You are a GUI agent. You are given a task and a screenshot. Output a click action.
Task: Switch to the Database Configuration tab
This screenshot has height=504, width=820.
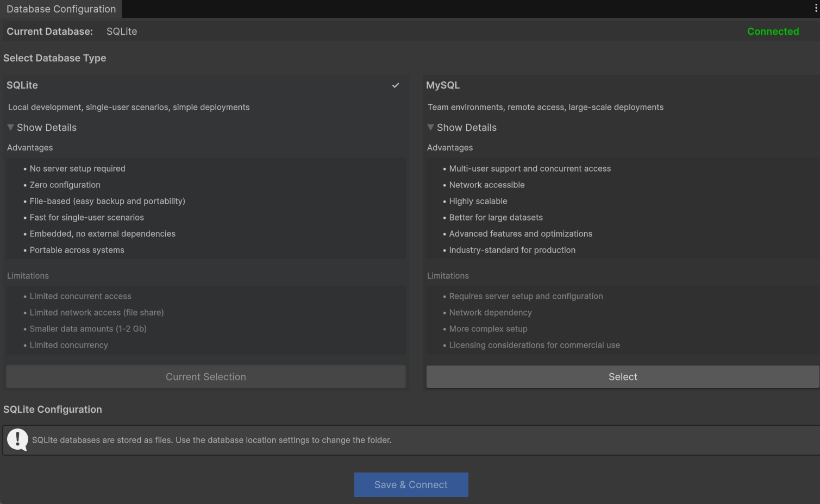61,9
